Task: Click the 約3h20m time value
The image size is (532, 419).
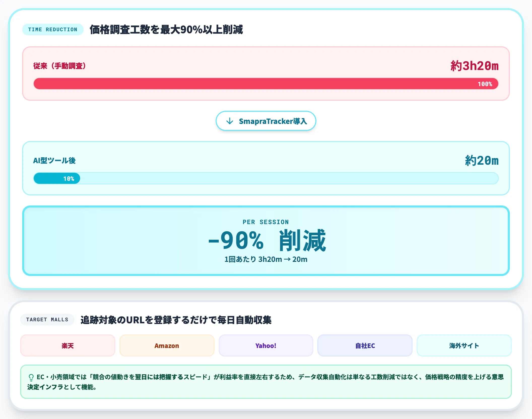Action: tap(475, 66)
